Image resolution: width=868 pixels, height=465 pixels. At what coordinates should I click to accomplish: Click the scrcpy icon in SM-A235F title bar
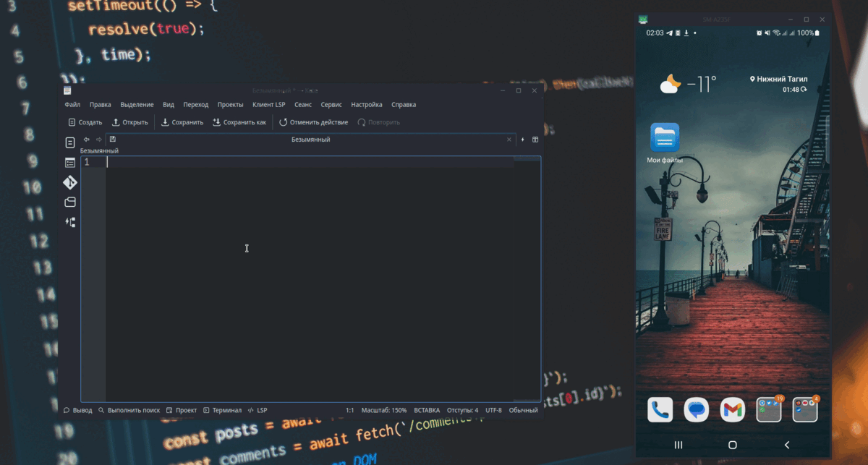coord(642,20)
